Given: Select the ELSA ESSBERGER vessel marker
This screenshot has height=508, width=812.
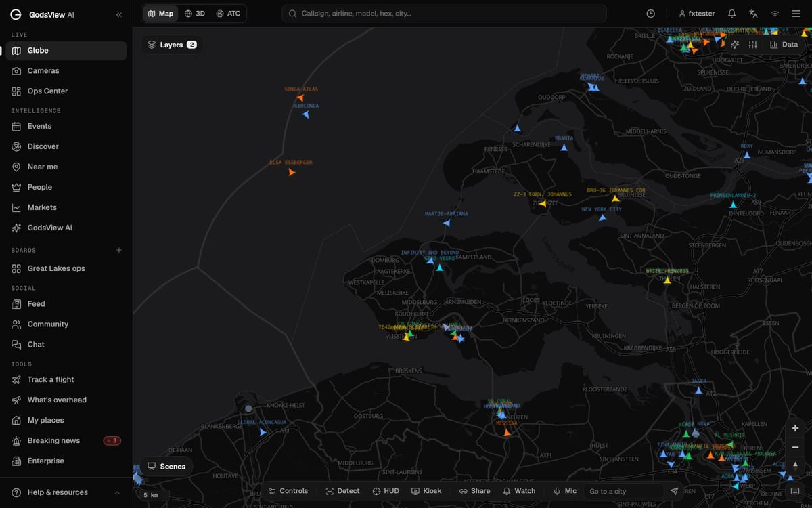Looking at the screenshot, I should click(x=292, y=172).
